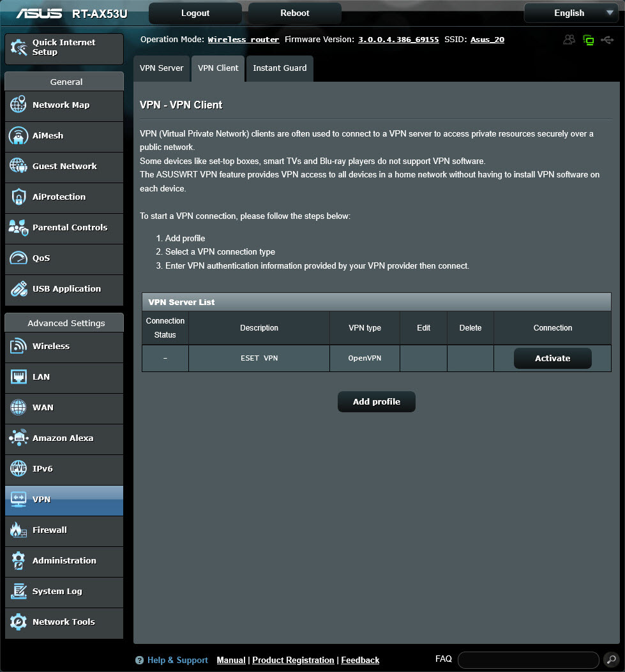Open Parental Controls

coord(64,228)
